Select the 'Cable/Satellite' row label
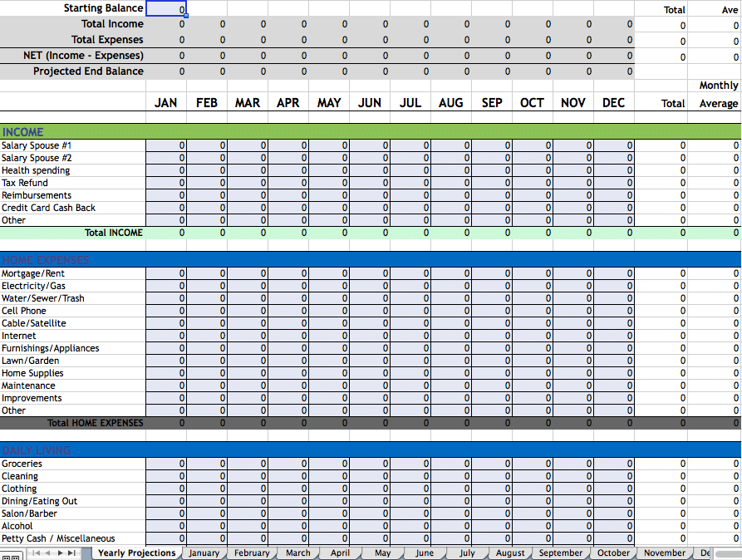Screen dimensions: 742x560 (x=73, y=323)
